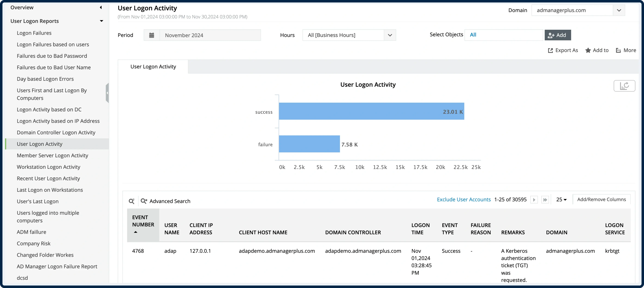The height and width of the screenshot is (288, 644).
Task: Go to the next results page arrow
Action: click(534, 199)
